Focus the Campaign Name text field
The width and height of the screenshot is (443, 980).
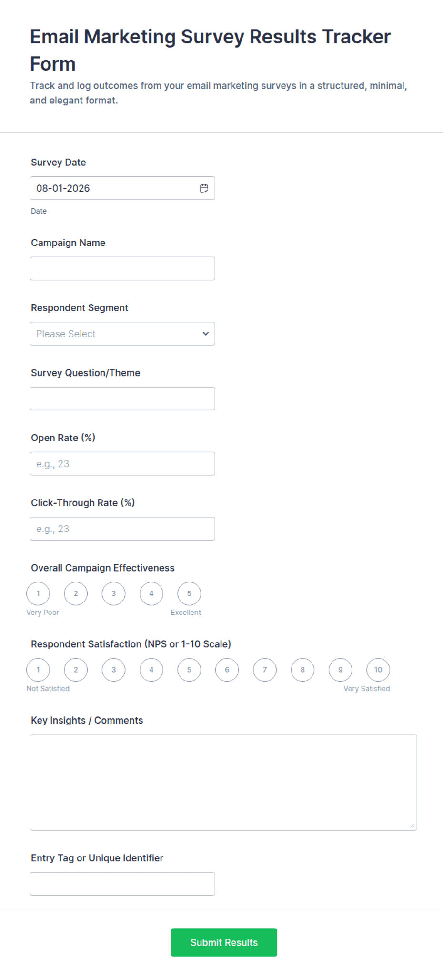coord(122,269)
